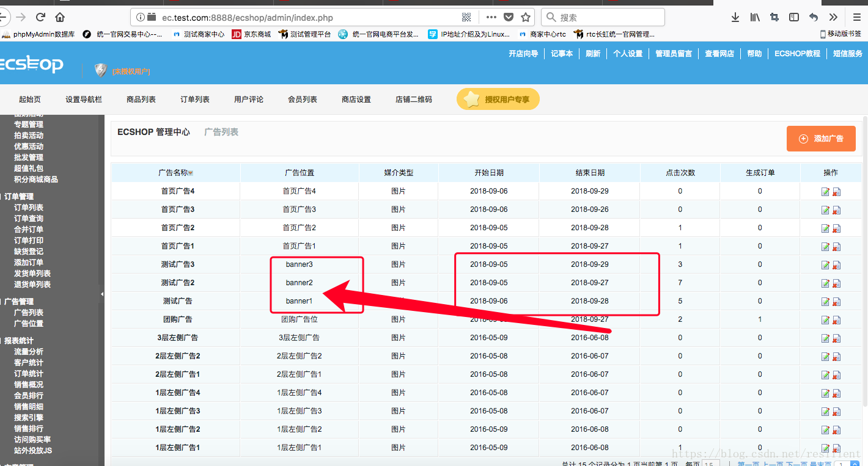Click the browser address bar URL

248,18
